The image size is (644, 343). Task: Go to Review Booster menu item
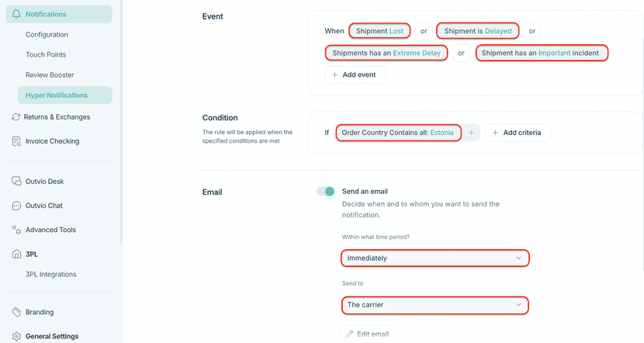[50, 75]
